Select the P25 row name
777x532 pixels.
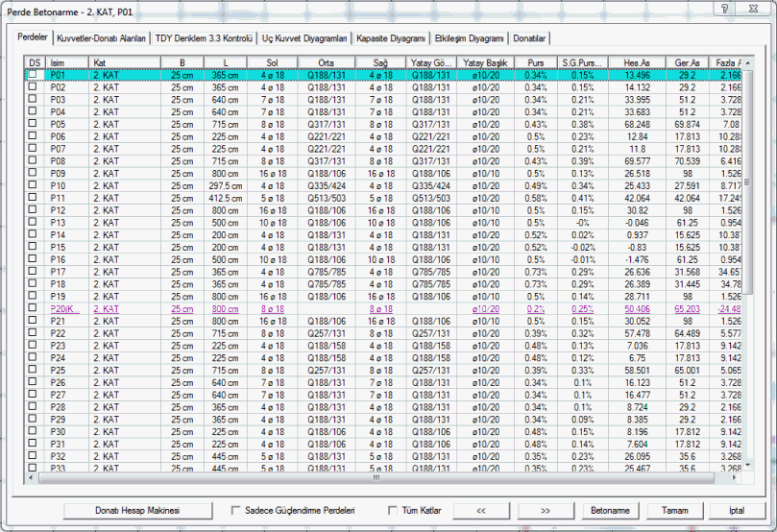[x=58, y=370]
